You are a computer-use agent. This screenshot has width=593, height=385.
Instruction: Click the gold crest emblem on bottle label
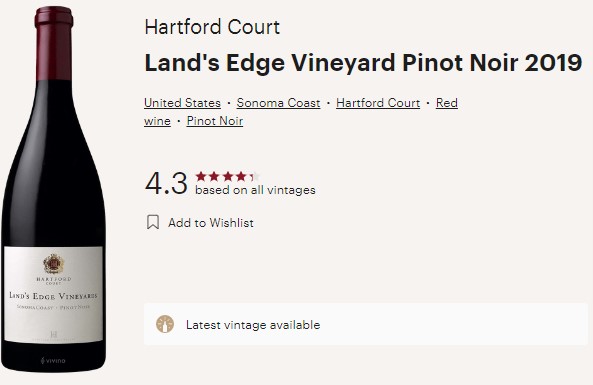(54, 264)
